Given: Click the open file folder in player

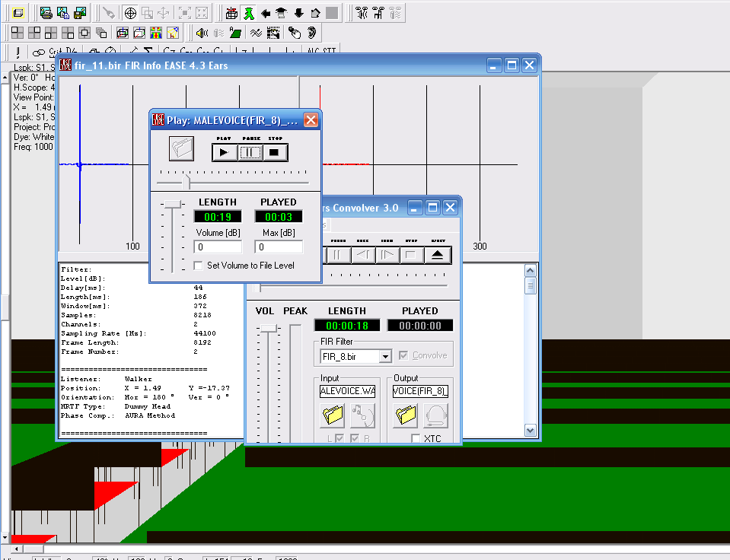Looking at the screenshot, I should [182, 148].
